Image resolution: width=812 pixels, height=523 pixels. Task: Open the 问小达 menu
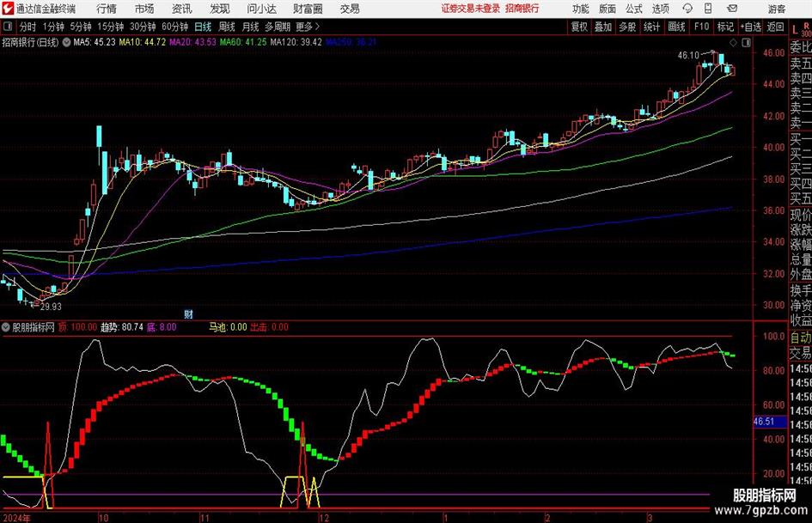click(x=261, y=9)
